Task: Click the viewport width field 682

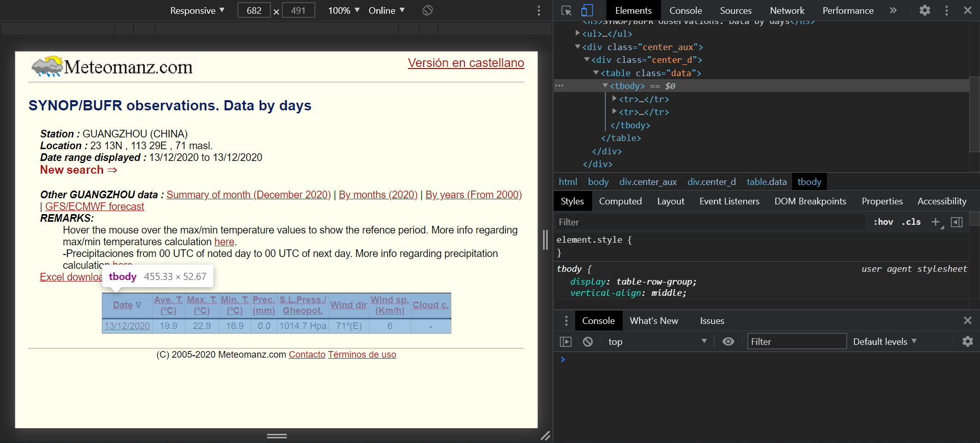Action: coord(254,10)
